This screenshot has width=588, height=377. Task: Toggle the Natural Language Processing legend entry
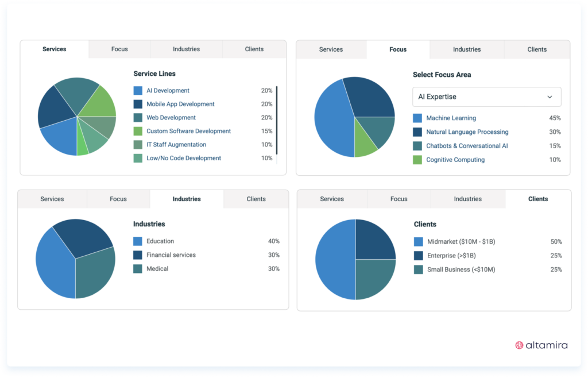click(466, 132)
